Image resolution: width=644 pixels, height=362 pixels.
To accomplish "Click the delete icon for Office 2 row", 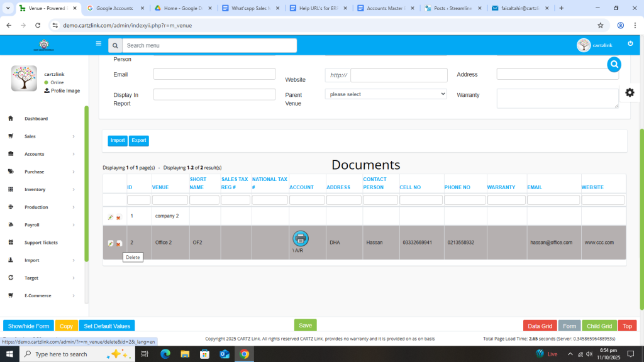I will (118, 243).
